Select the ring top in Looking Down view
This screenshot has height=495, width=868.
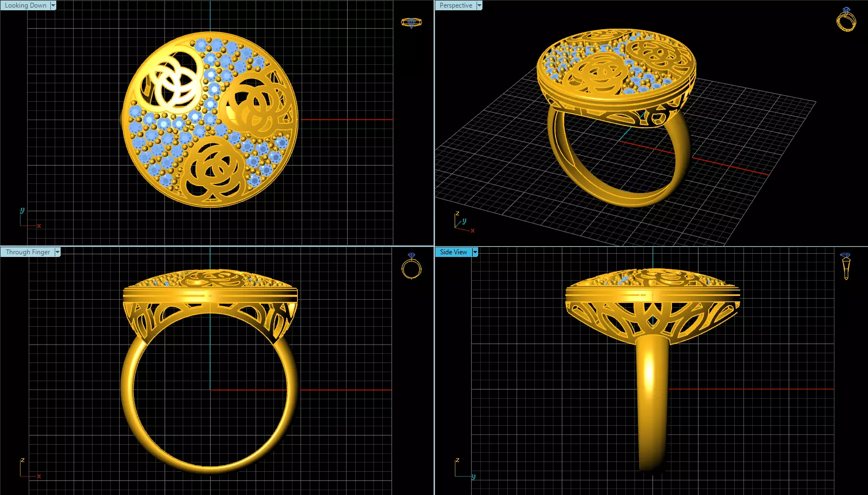pos(210,119)
